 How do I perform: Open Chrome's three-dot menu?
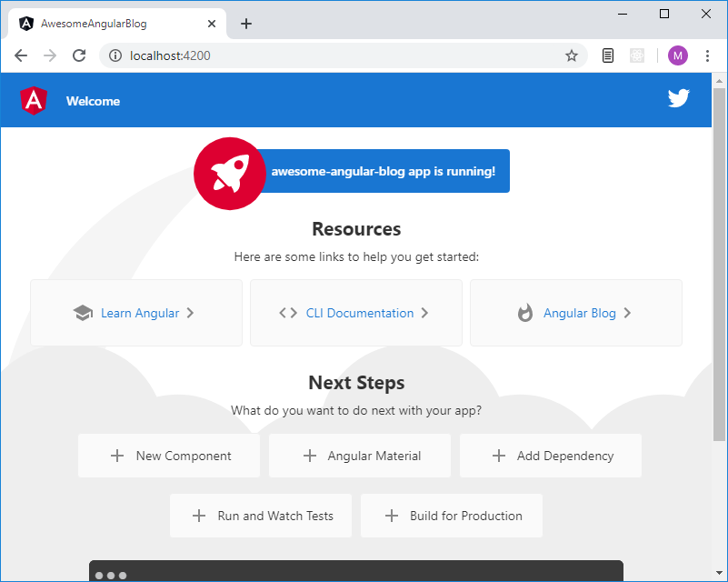[708, 55]
